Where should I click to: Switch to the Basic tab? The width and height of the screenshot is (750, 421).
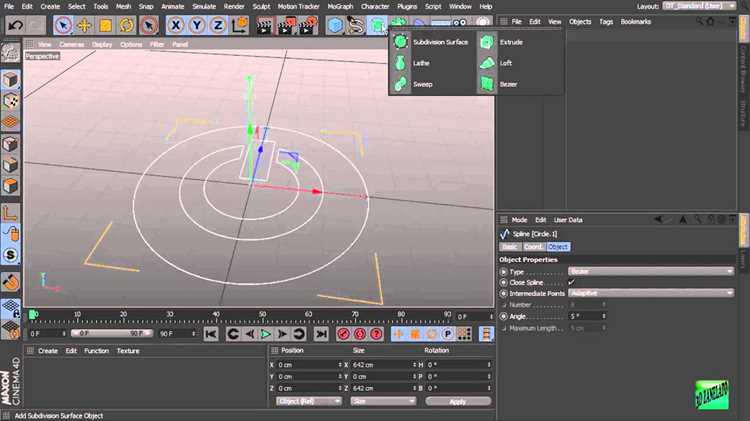[x=510, y=247]
